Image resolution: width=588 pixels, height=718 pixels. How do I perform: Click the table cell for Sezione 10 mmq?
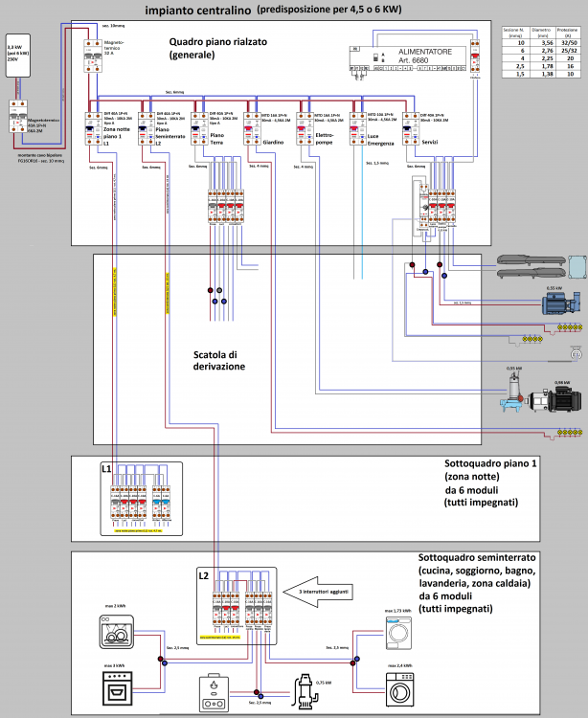tap(522, 43)
